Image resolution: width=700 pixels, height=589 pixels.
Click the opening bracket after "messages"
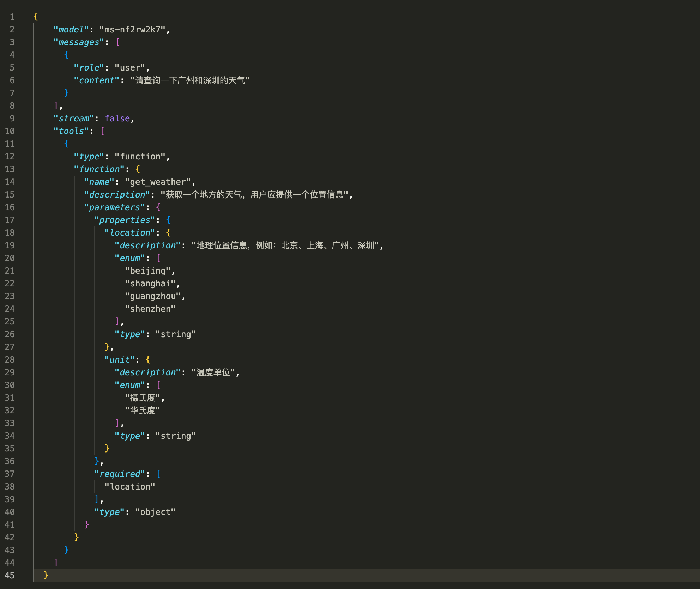(118, 42)
